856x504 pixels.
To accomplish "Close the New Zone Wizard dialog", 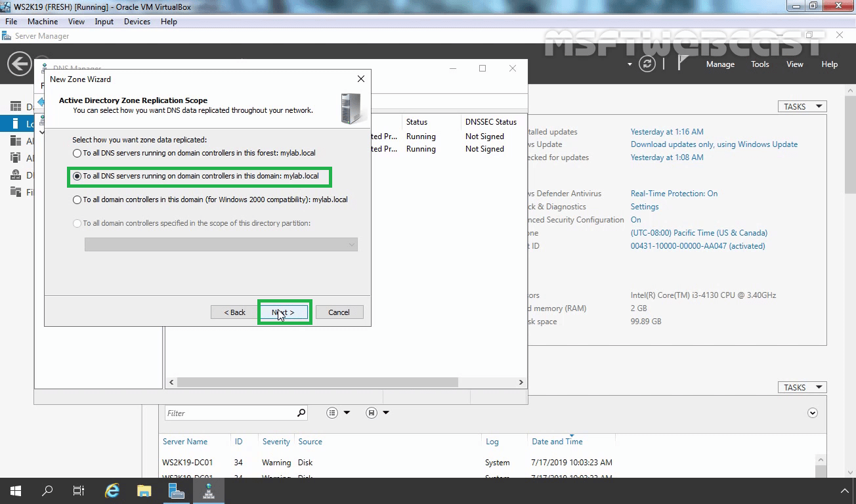I will coord(360,79).
